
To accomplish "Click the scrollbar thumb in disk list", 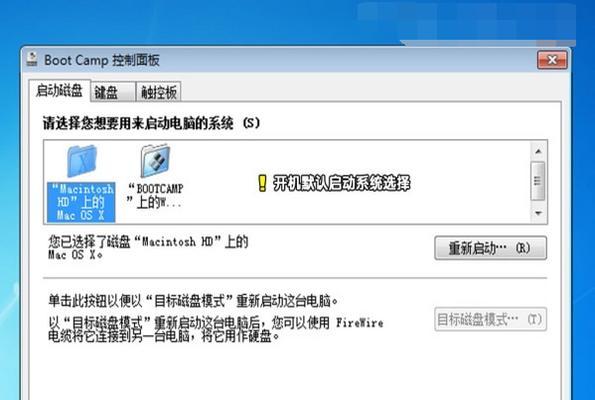I will tap(538, 181).
